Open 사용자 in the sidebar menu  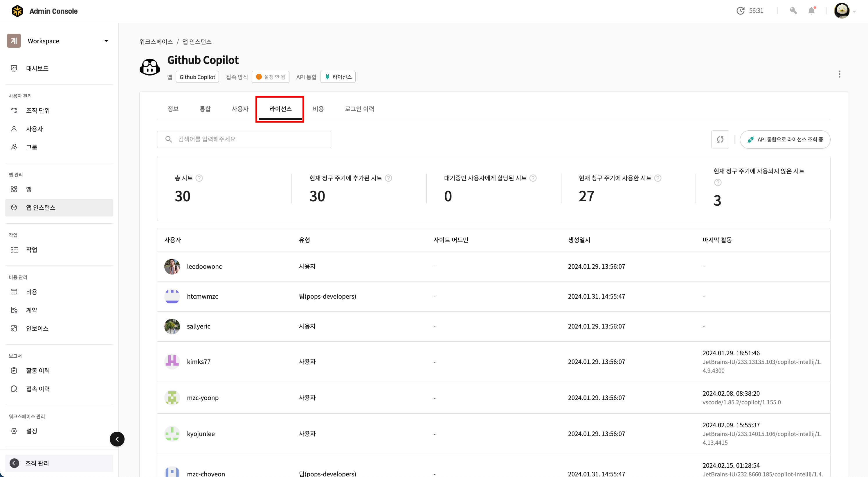[59, 129]
